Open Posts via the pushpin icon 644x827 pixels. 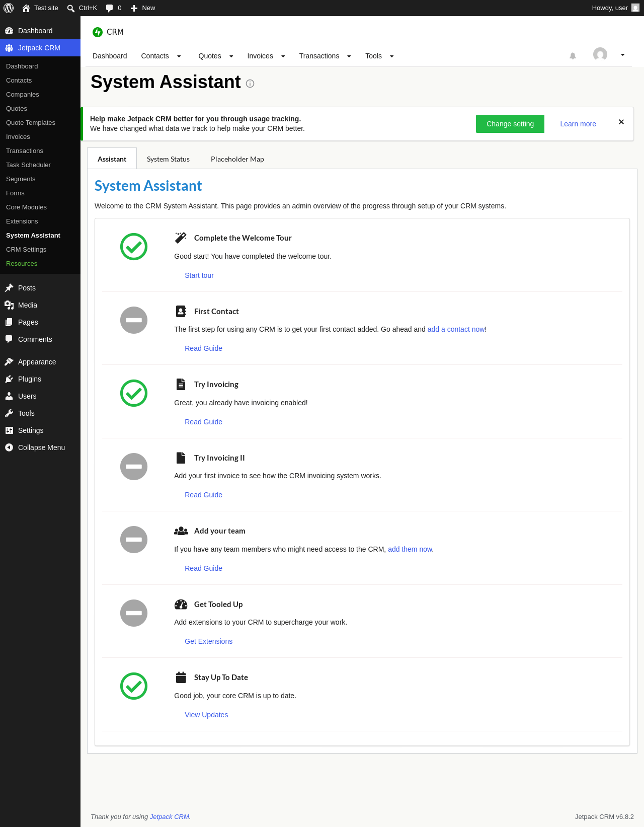(x=9, y=288)
